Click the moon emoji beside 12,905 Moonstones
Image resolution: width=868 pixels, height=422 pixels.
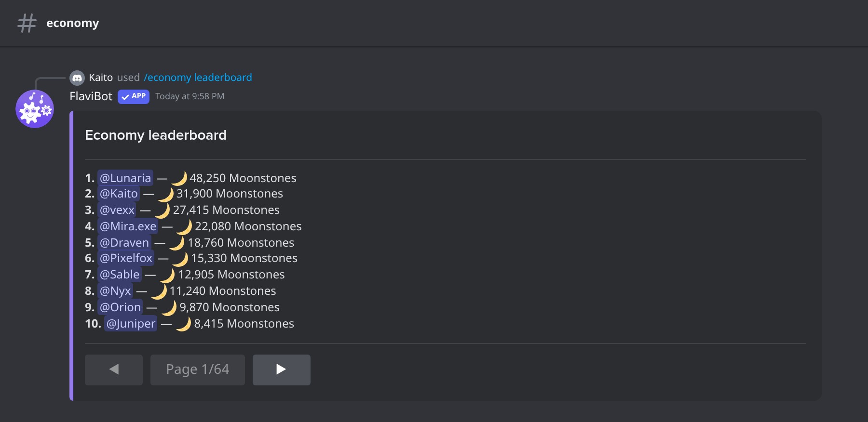[168, 275]
